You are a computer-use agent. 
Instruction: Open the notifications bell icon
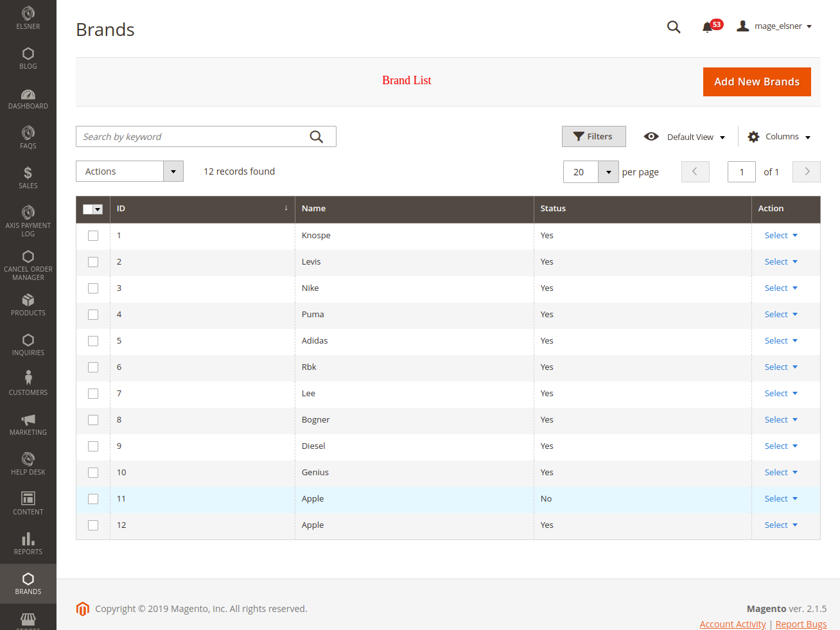(708, 27)
